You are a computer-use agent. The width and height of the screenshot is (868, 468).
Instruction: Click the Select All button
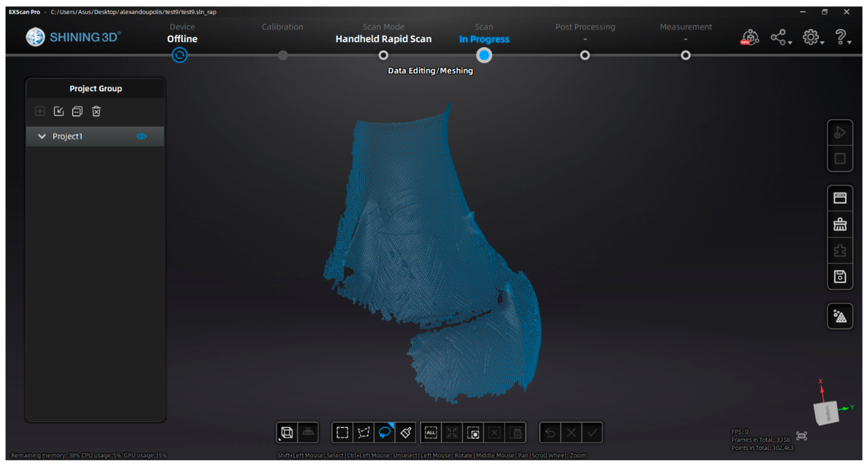tap(431, 432)
